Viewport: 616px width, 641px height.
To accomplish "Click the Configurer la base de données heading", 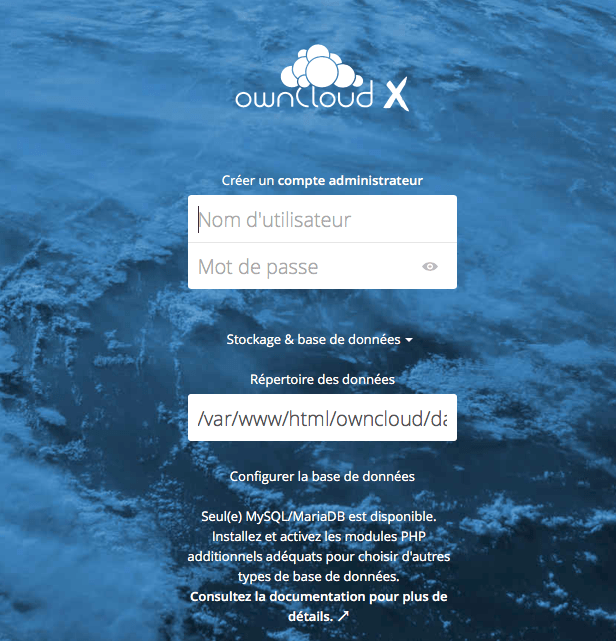I will pyautogui.click(x=322, y=477).
